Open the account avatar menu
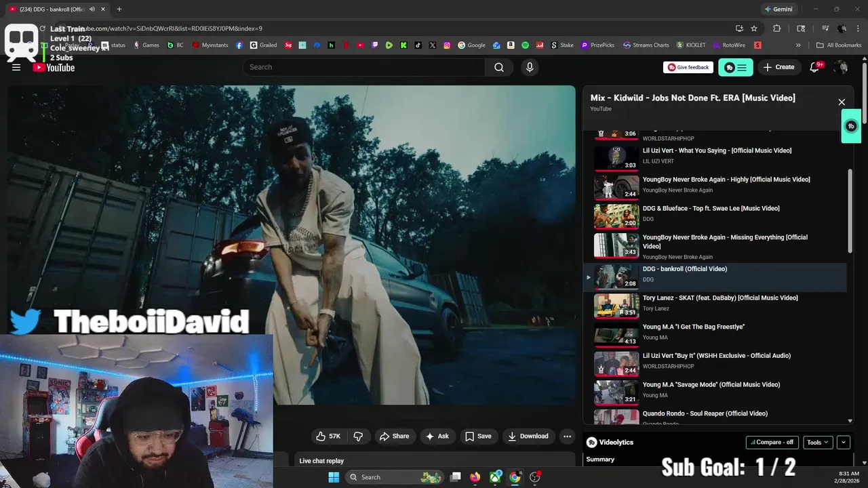The width and height of the screenshot is (868, 488). point(842,67)
